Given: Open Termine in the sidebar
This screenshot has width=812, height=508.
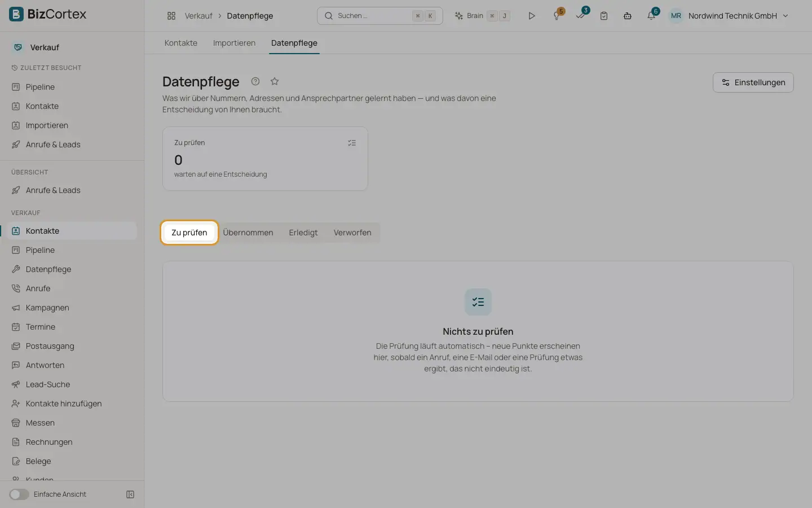Looking at the screenshot, I should click(72, 327).
